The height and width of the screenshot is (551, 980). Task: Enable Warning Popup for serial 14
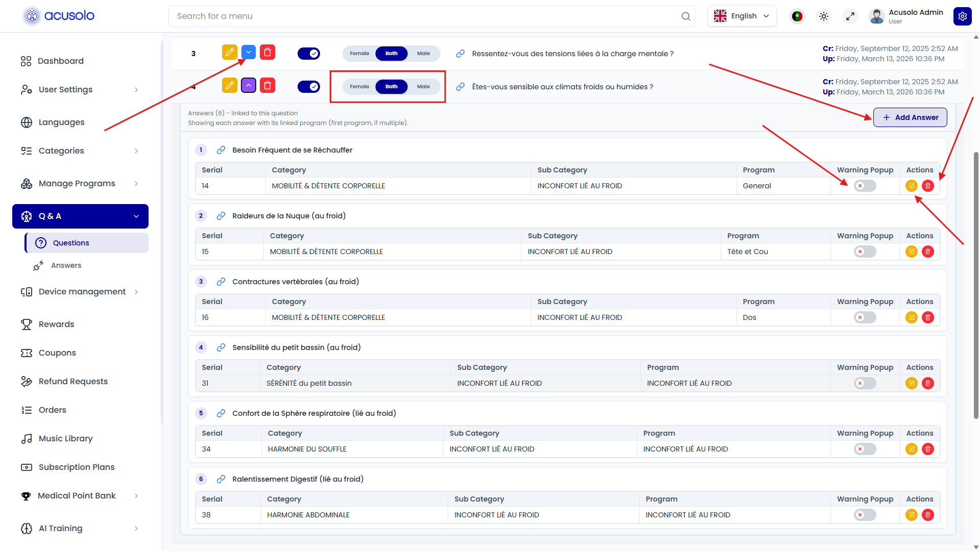point(865,186)
